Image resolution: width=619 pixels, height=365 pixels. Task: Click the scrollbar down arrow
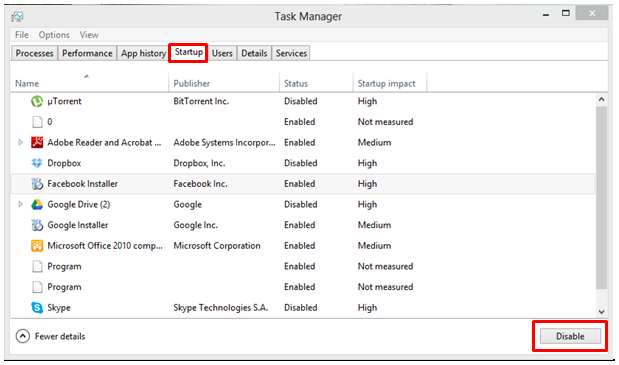[601, 312]
